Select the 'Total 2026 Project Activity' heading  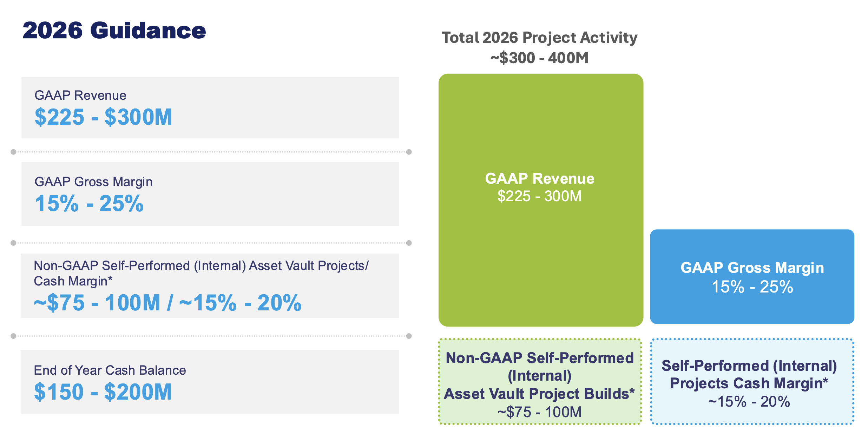pyautogui.click(x=540, y=38)
